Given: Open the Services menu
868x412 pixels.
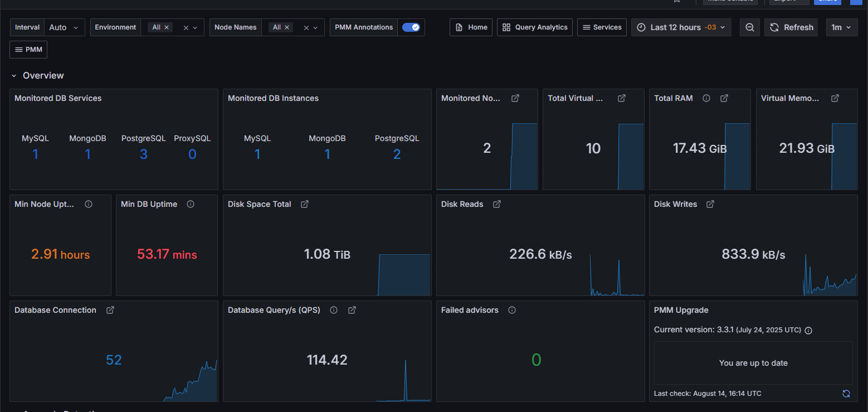Looking at the screenshot, I should point(602,27).
